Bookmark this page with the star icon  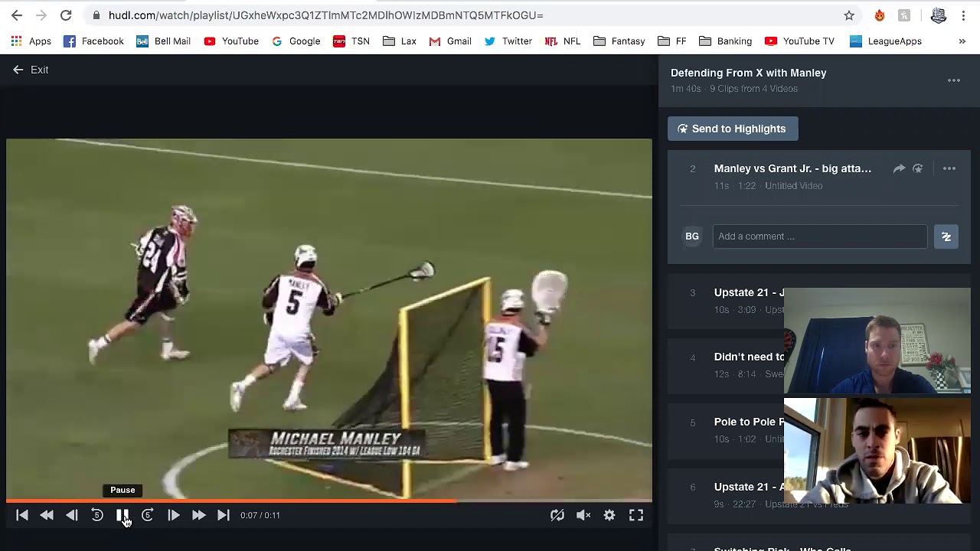coord(849,15)
